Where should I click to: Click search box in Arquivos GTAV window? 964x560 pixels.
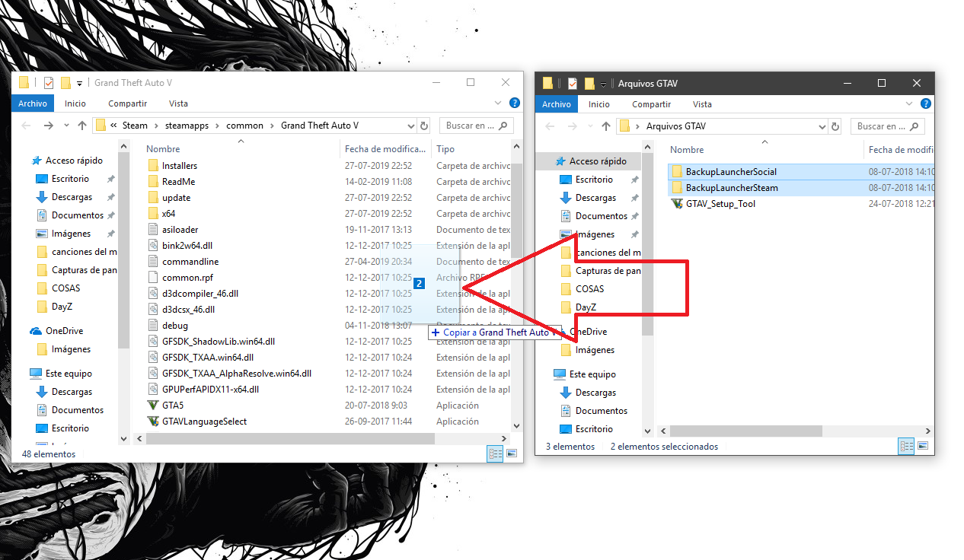point(887,126)
